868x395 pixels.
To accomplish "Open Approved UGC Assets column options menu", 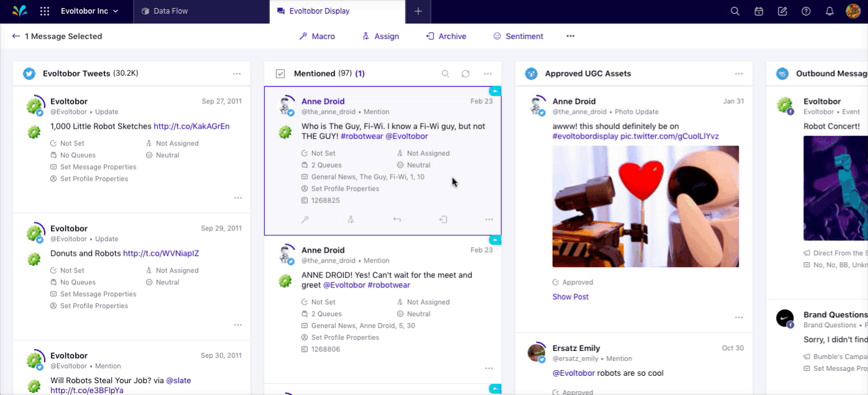I will point(739,74).
